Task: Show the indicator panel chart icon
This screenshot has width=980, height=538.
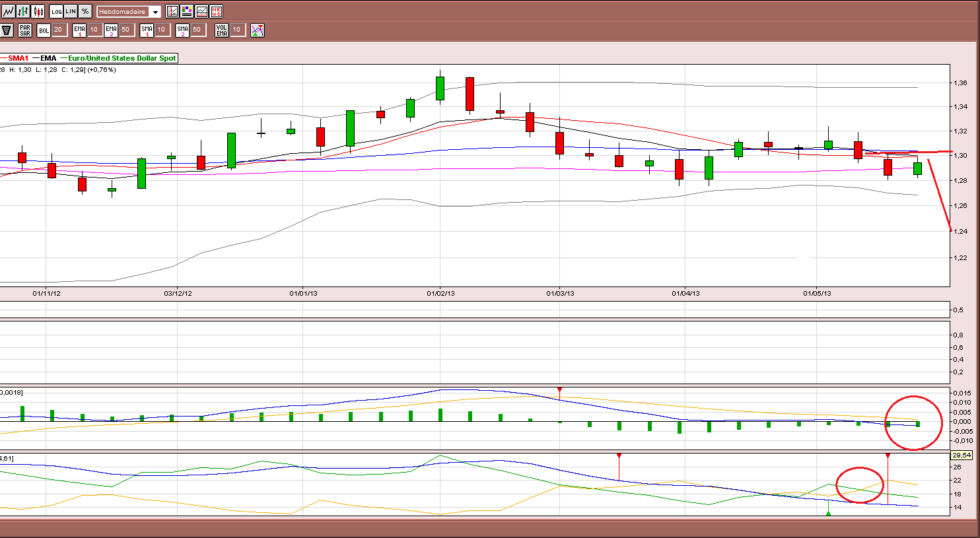Action: (201, 11)
